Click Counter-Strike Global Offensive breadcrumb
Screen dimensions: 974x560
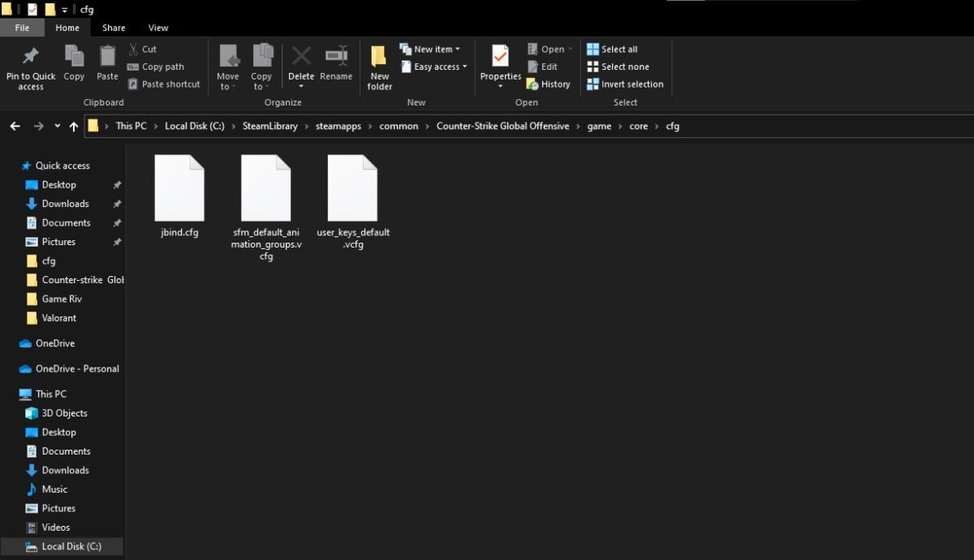tap(502, 126)
